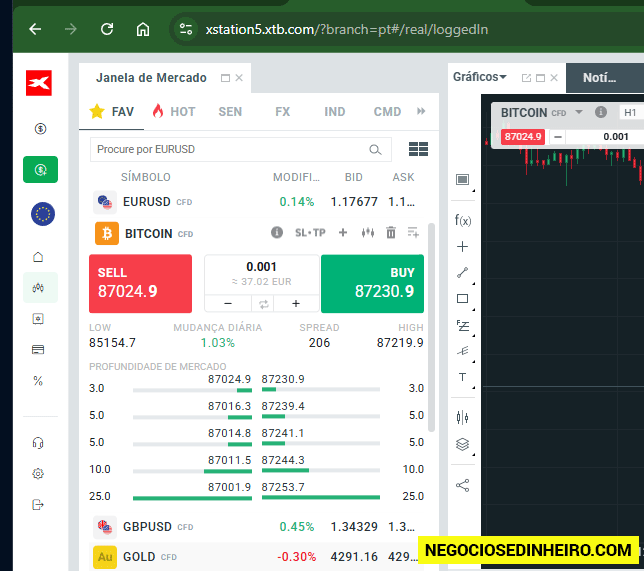Screen dimensions: 644x571
Task: Focus the Procure por EURUSD search field
Action: 241,150
